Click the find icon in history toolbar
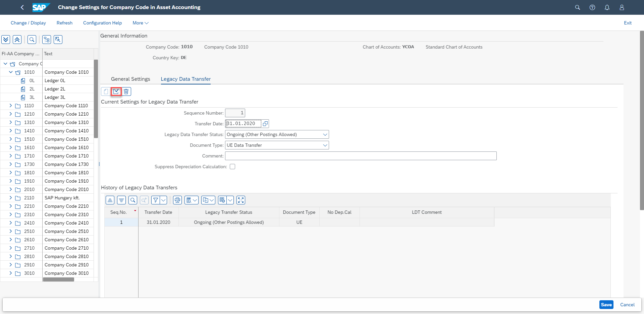644x314 pixels. 133,200
